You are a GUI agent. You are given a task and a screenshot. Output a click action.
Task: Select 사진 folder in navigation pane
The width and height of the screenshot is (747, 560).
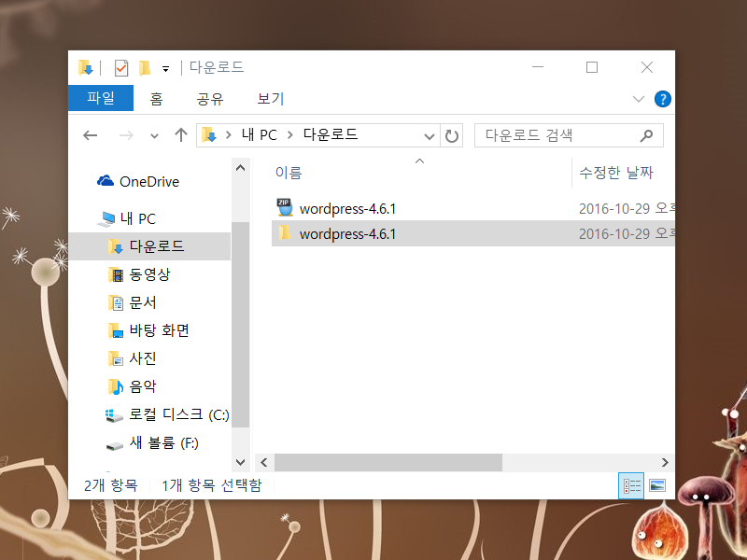pos(143,358)
